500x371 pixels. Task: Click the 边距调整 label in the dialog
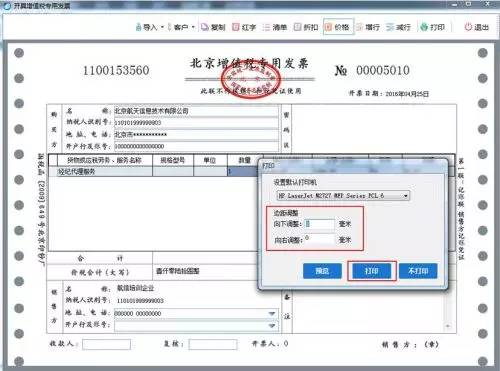click(x=286, y=213)
